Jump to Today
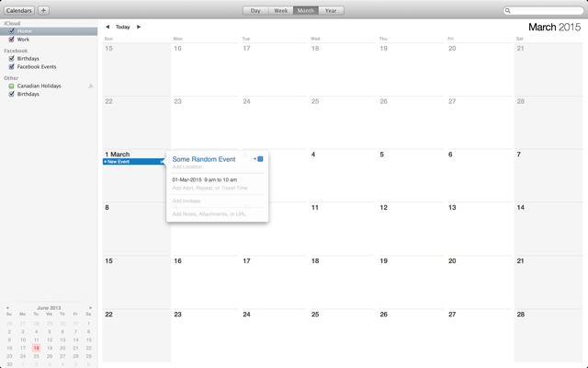This screenshot has width=588, height=368. tap(122, 27)
